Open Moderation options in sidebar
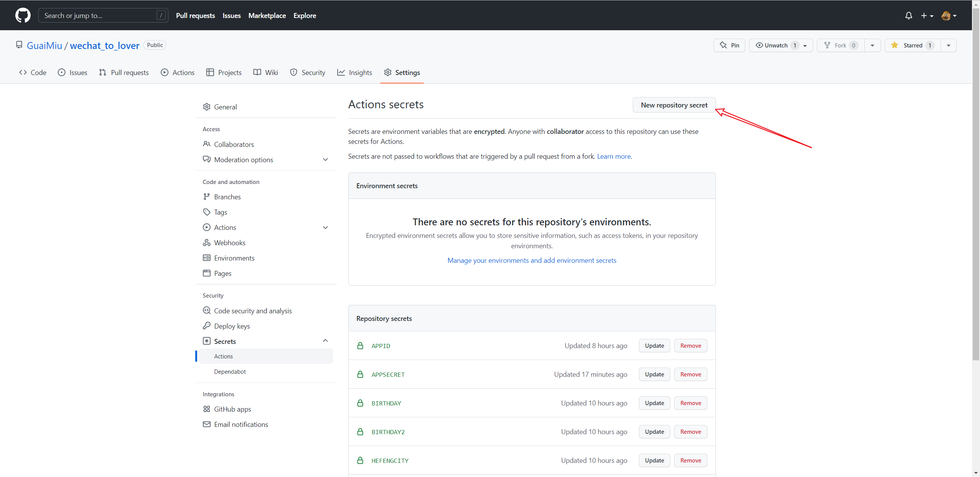 point(243,160)
